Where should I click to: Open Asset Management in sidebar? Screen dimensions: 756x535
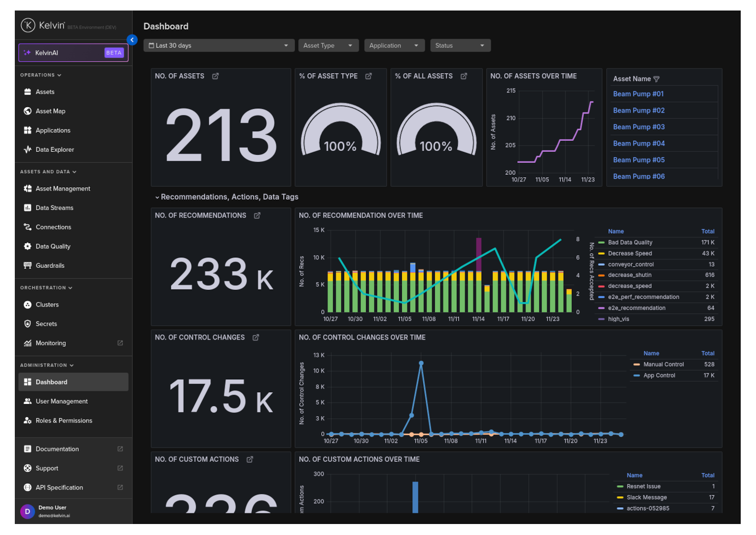coord(63,189)
